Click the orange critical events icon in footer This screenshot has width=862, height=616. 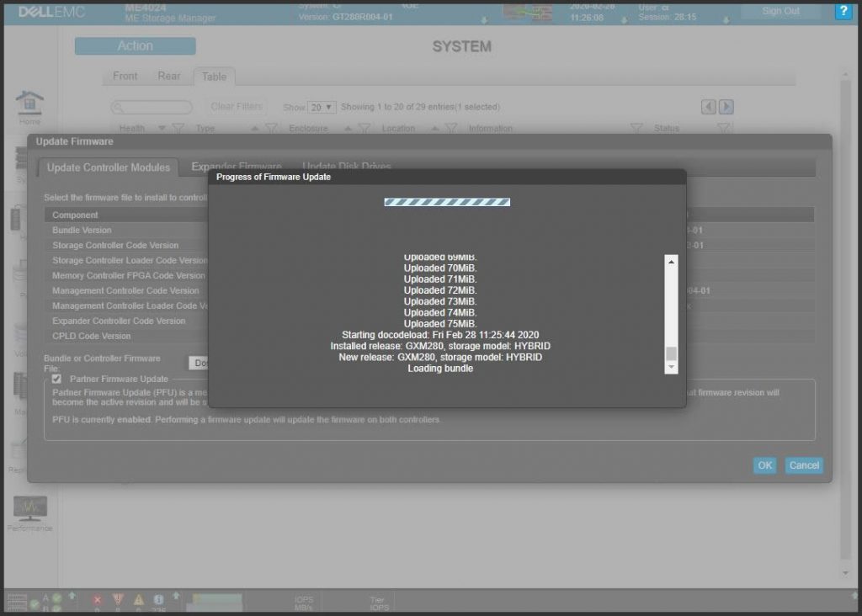point(118,601)
